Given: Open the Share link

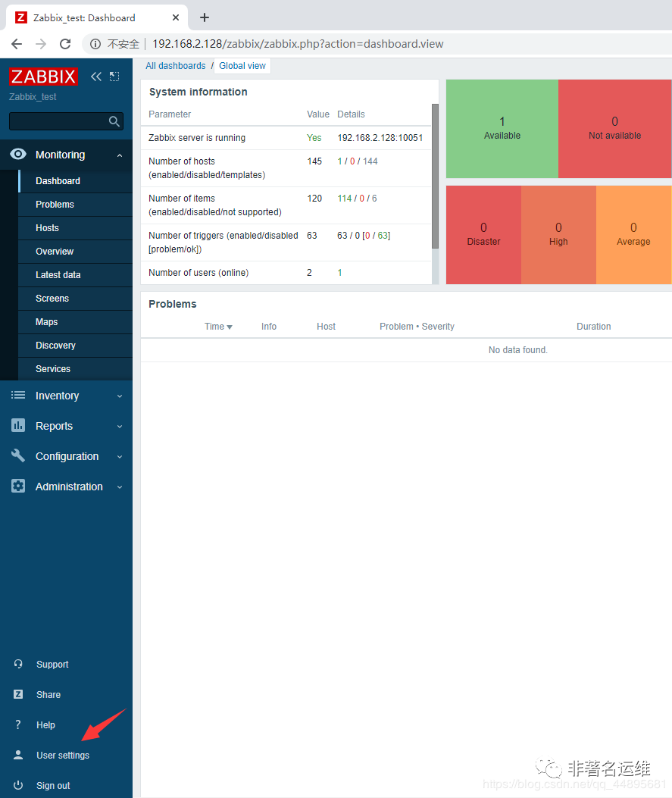Looking at the screenshot, I should click(48, 695).
